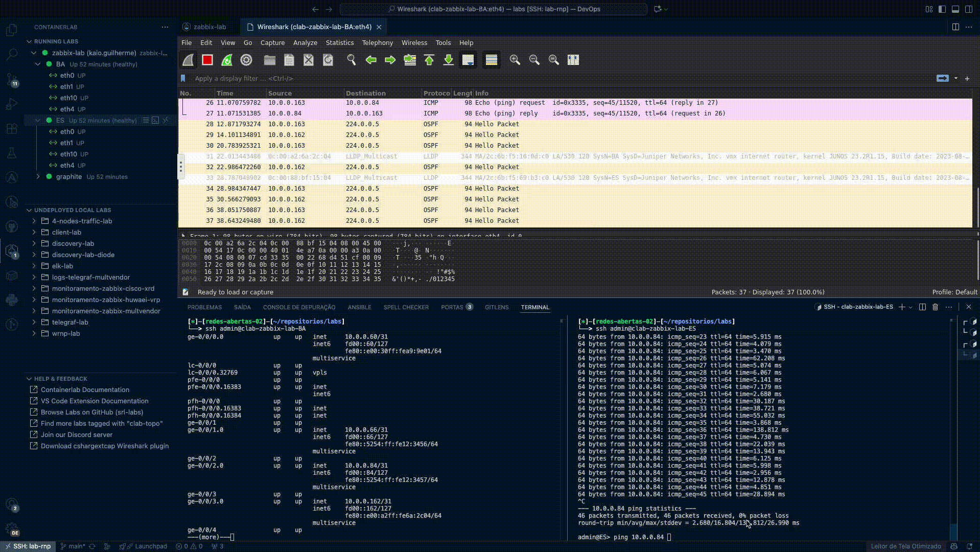Image resolution: width=980 pixels, height=552 pixels.
Task: Expand the elk-lab folder
Action: pos(34,266)
